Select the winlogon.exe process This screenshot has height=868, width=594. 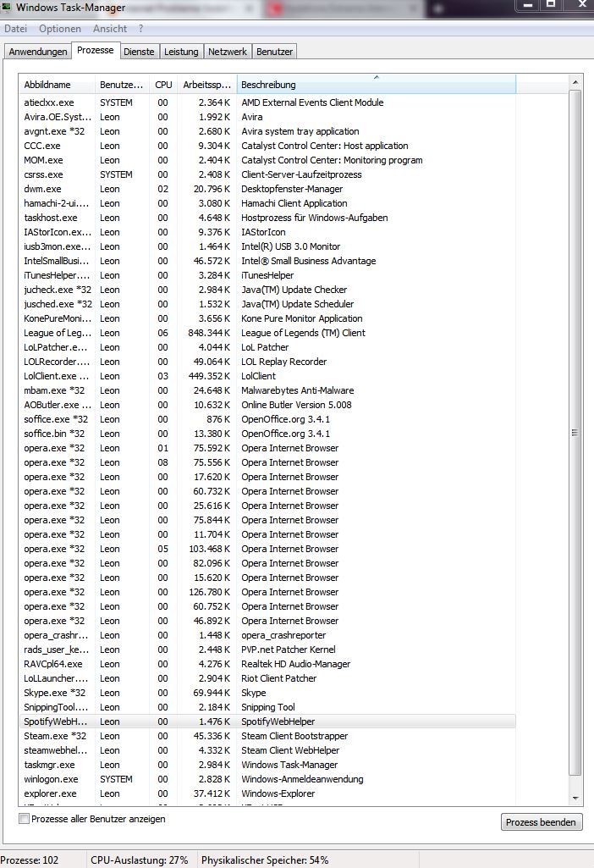(x=267, y=779)
